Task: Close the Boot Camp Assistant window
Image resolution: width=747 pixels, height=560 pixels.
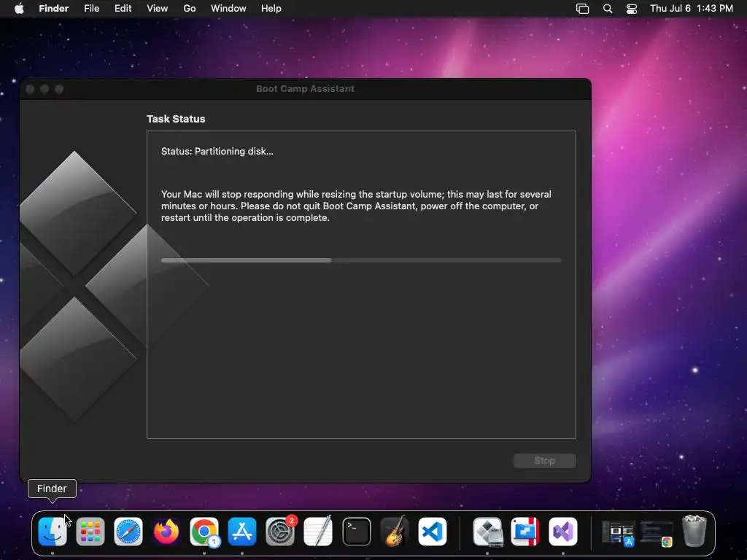Action: coord(30,89)
